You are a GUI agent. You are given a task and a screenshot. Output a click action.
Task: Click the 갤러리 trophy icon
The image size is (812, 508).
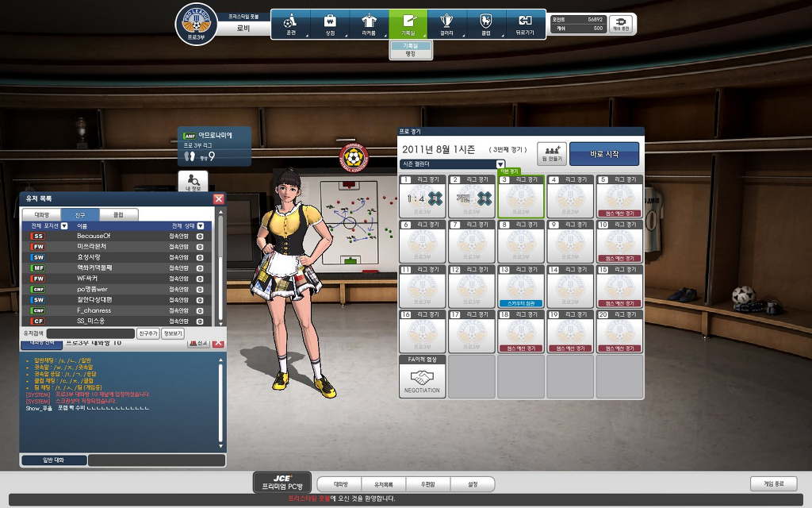(x=446, y=24)
